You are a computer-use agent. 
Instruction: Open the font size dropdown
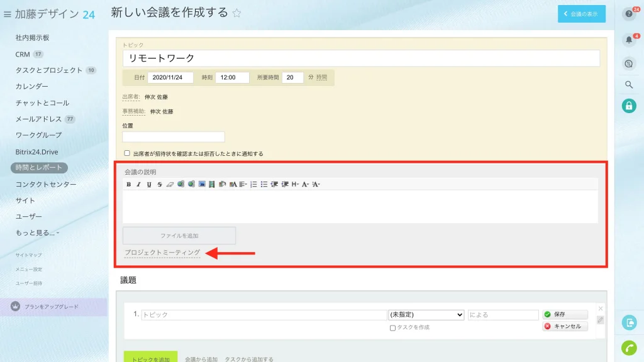(316, 184)
